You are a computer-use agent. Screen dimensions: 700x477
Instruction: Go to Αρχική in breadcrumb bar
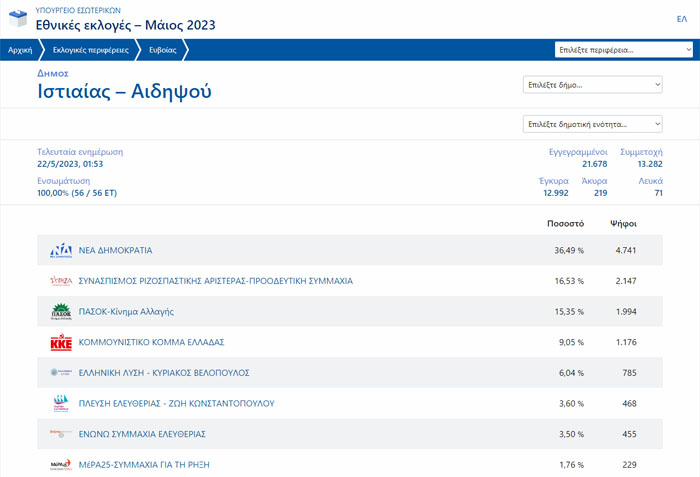coord(20,49)
